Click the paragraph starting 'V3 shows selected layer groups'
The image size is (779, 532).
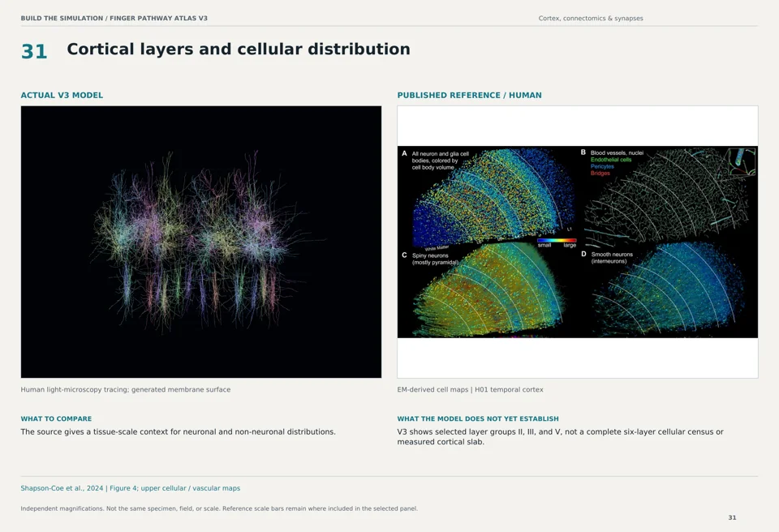[561, 436]
